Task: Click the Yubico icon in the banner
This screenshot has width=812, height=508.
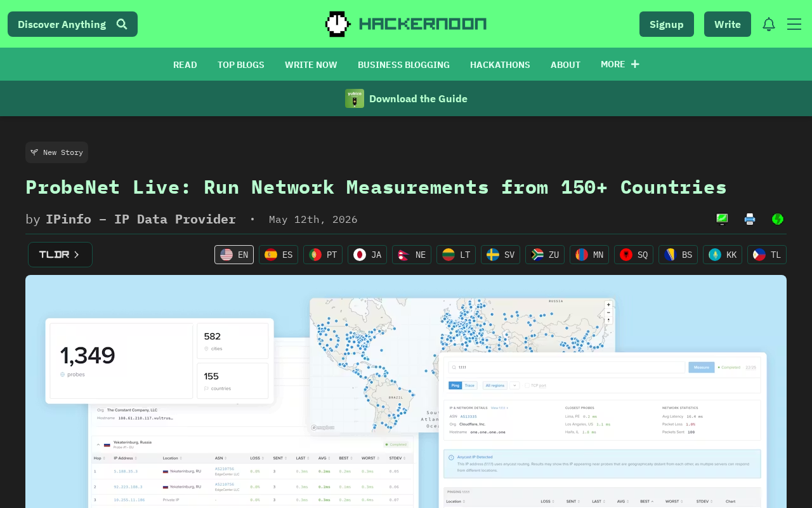Action: 355,98
